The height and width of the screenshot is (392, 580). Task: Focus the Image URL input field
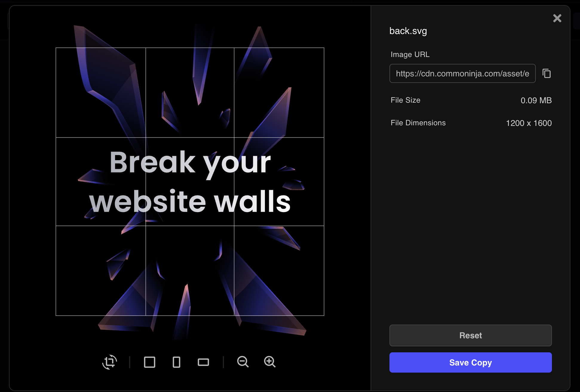click(x=463, y=73)
